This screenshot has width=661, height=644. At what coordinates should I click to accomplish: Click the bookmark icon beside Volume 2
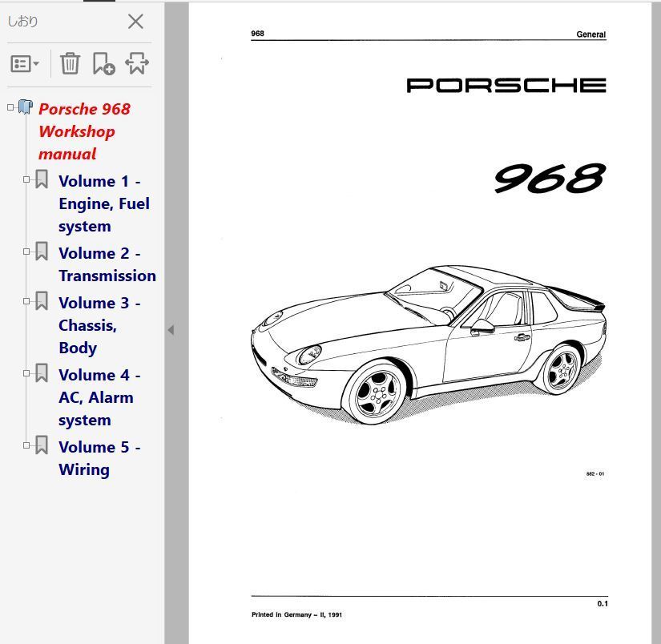coord(42,252)
